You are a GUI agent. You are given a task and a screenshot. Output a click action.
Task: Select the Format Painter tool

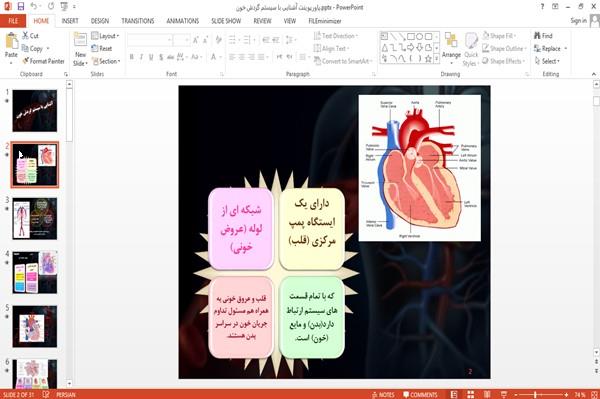point(44,61)
